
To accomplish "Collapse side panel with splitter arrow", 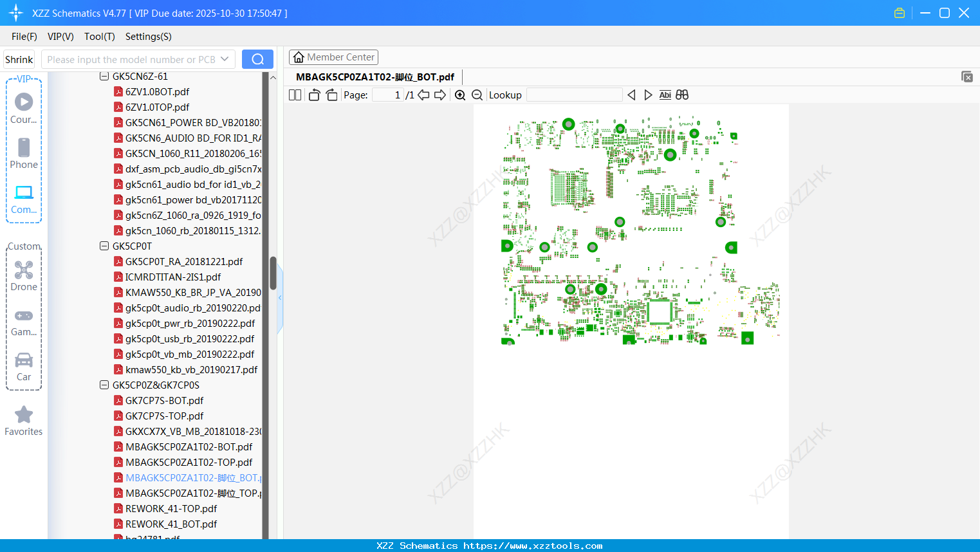I will [280, 298].
